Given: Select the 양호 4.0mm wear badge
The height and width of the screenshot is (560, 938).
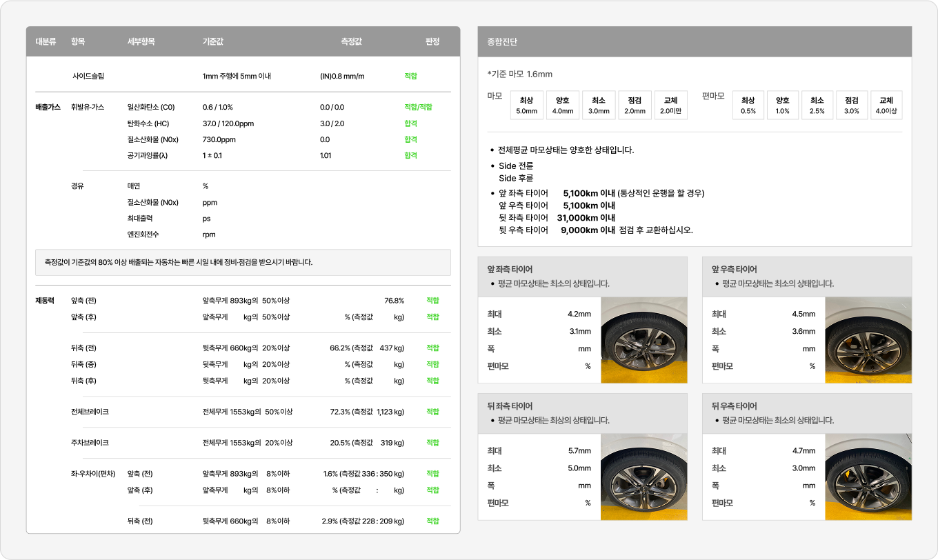Looking at the screenshot, I should point(563,106).
